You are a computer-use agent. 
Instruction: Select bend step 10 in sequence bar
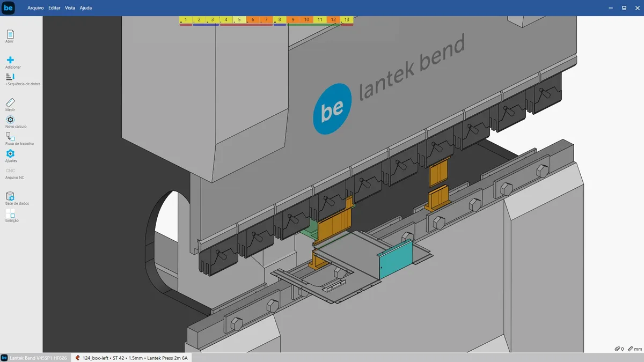point(306,20)
